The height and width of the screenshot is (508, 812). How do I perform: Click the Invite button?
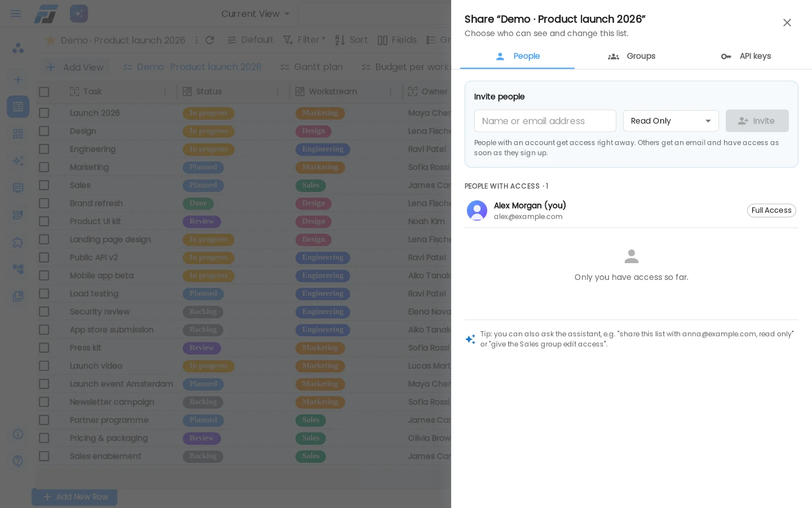coord(757,121)
